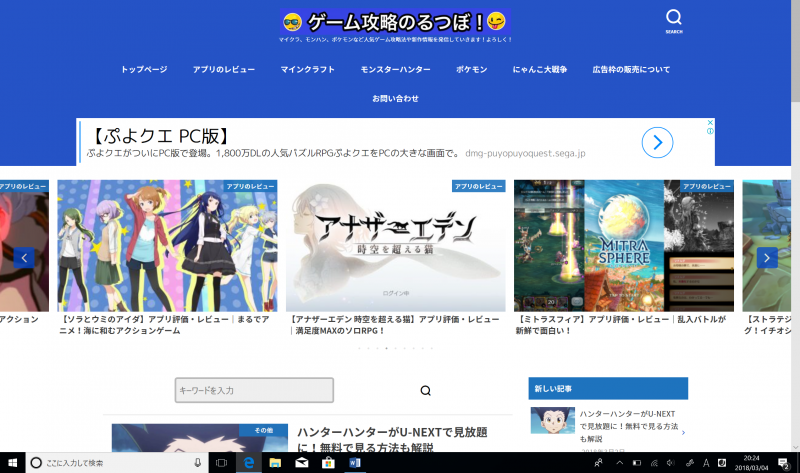Select the active carousel pagination dot

pos(386,348)
